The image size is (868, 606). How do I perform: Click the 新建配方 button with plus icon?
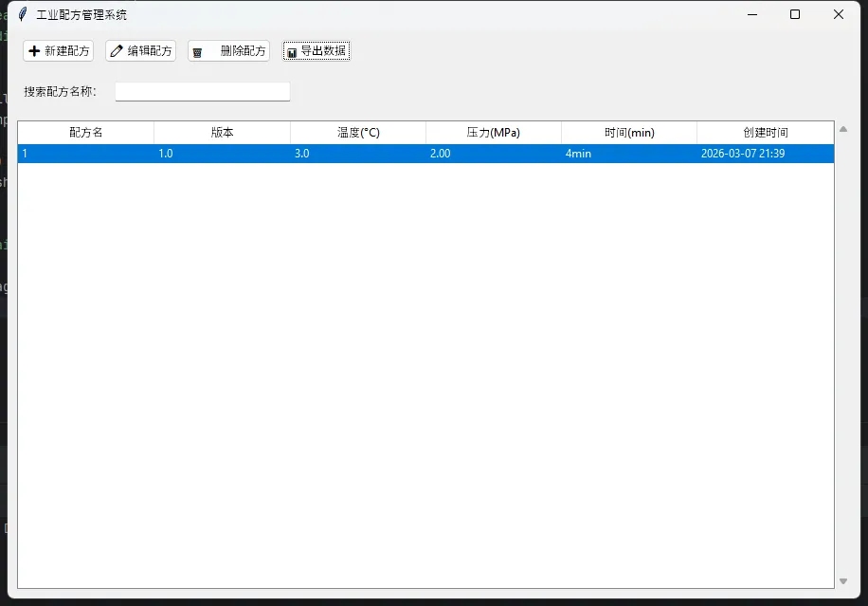click(59, 51)
